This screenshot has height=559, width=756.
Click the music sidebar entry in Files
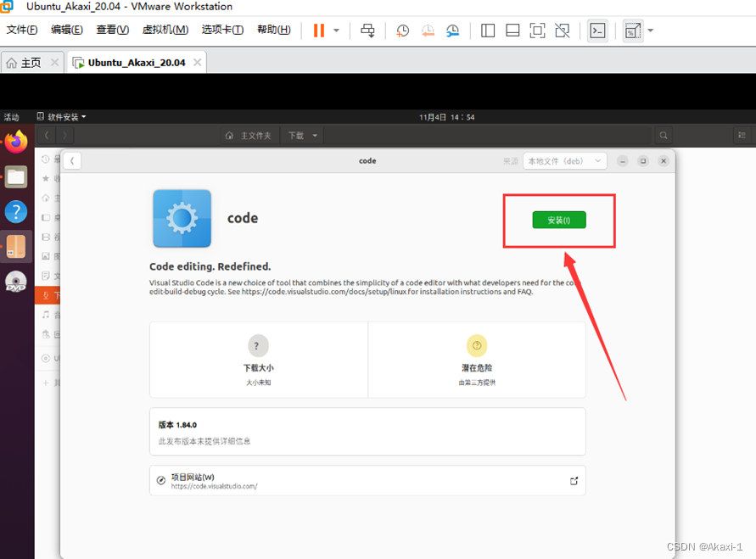(x=48, y=316)
